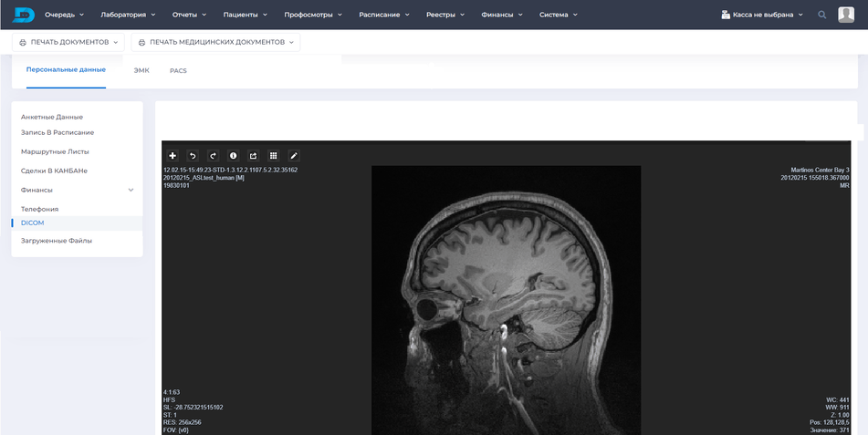Viewport: 868px width, 435px height.
Task: Click the plus icon in DICOM viewer toolbar
Action: point(173,156)
